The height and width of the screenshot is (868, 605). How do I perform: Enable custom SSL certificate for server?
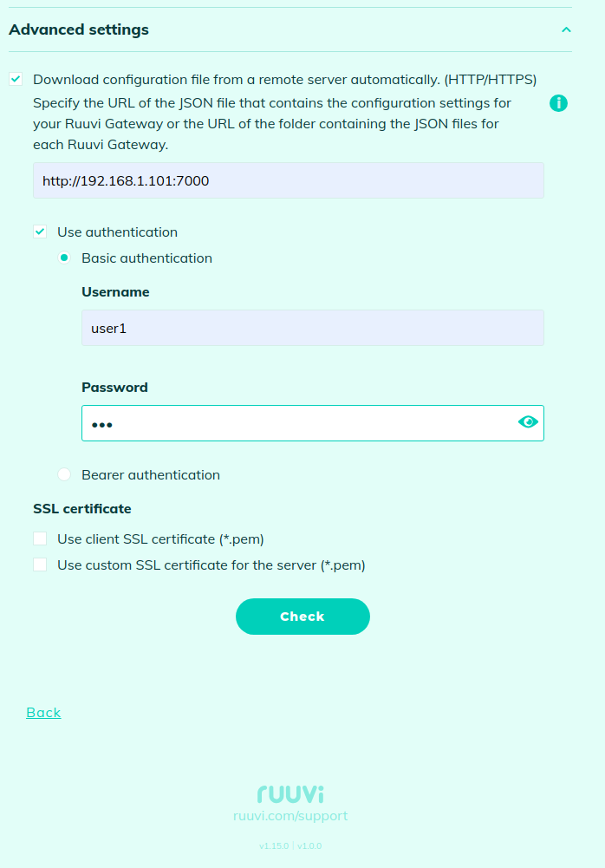(40, 565)
